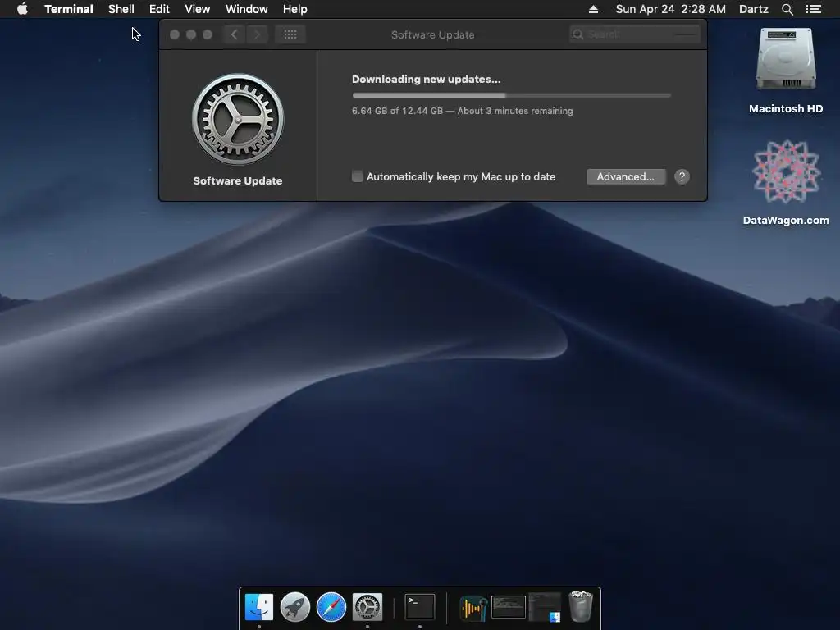Click the large Software Update gear icon
Viewport: 840px width, 630px height.
tap(238, 120)
